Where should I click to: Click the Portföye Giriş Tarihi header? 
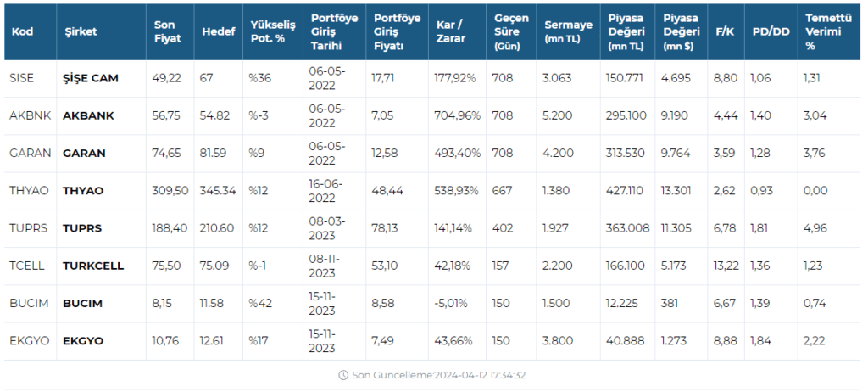click(334, 32)
